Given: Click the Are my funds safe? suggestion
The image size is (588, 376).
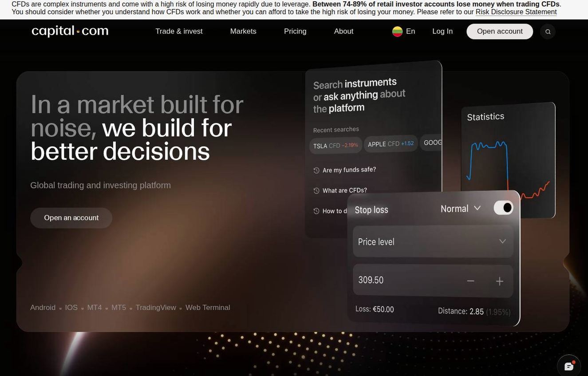Looking at the screenshot, I should (349, 170).
